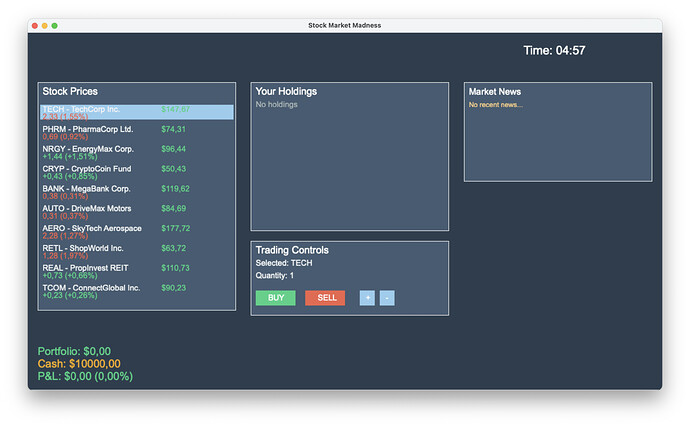The width and height of the screenshot is (690, 426).
Task: Maximize window using the green button
Action: tap(55, 25)
